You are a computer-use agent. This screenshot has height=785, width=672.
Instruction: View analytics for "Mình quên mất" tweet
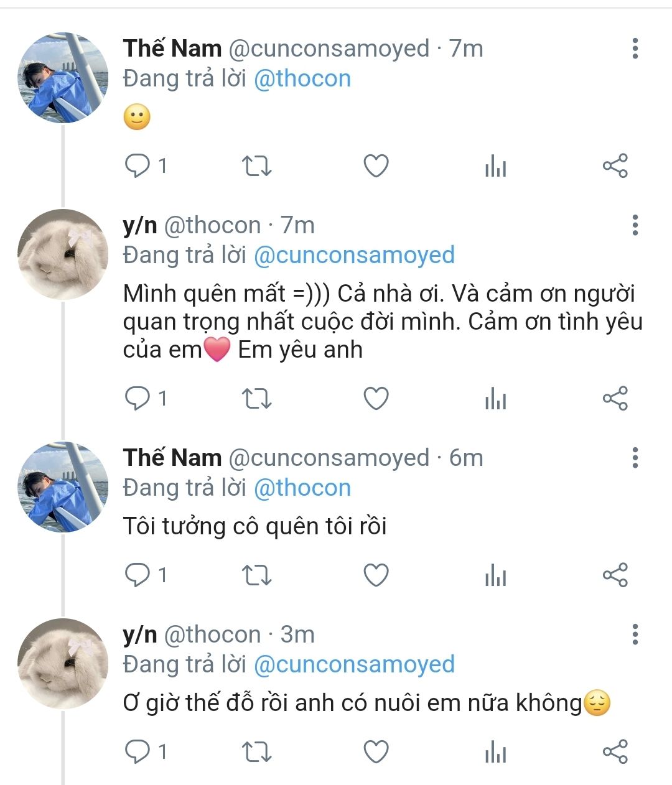tap(495, 398)
